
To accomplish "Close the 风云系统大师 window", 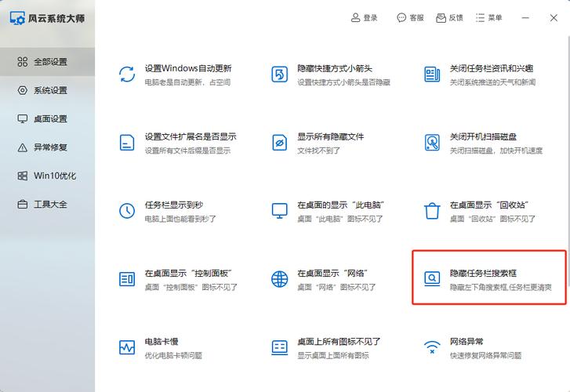I will point(554,18).
